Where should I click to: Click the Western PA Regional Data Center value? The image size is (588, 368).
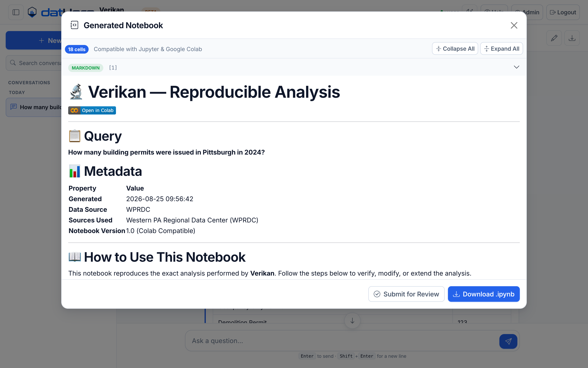pyautogui.click(x=192, y=220)
